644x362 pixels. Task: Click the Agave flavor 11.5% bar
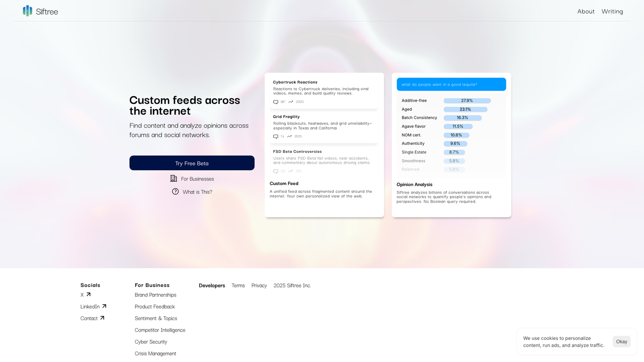tap(458, 126)
